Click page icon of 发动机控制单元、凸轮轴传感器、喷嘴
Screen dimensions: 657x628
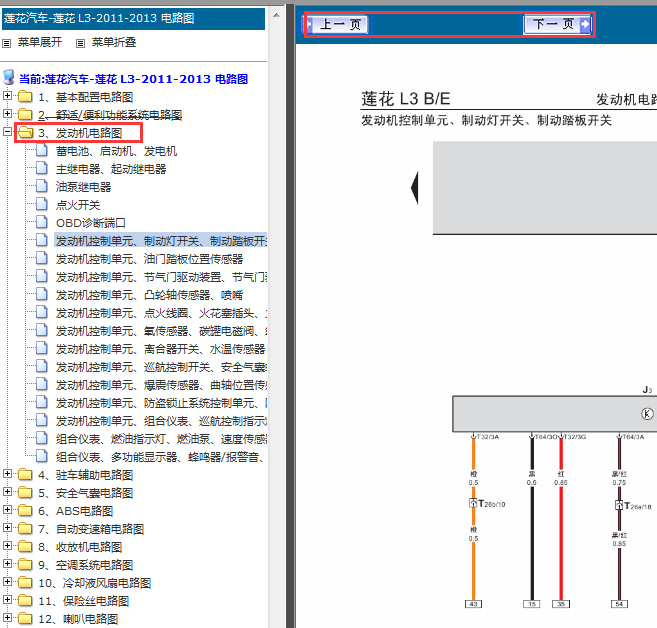41,294
